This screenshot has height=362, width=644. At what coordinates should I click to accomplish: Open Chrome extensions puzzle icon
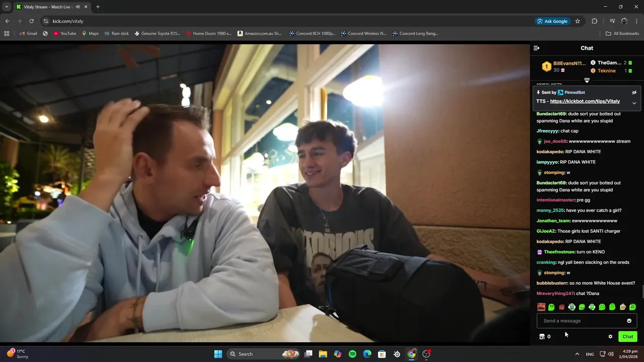pyautogui.click(x=595, y=21)
